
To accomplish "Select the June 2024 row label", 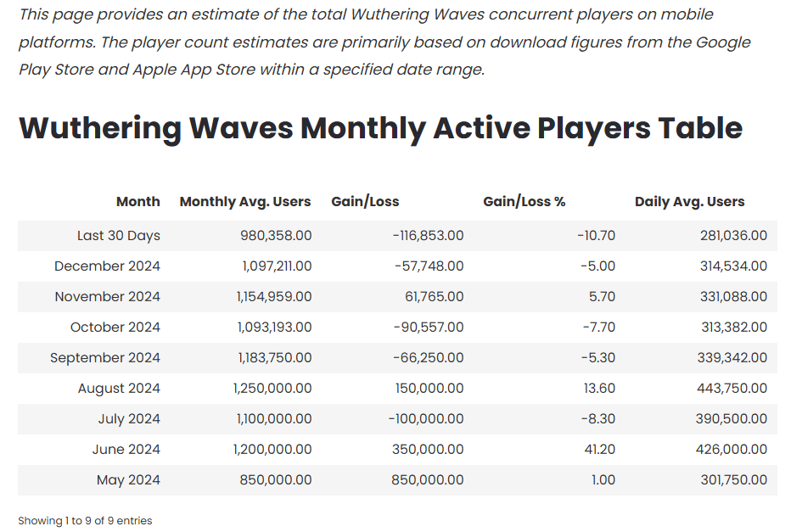I will tap(126, 450).
